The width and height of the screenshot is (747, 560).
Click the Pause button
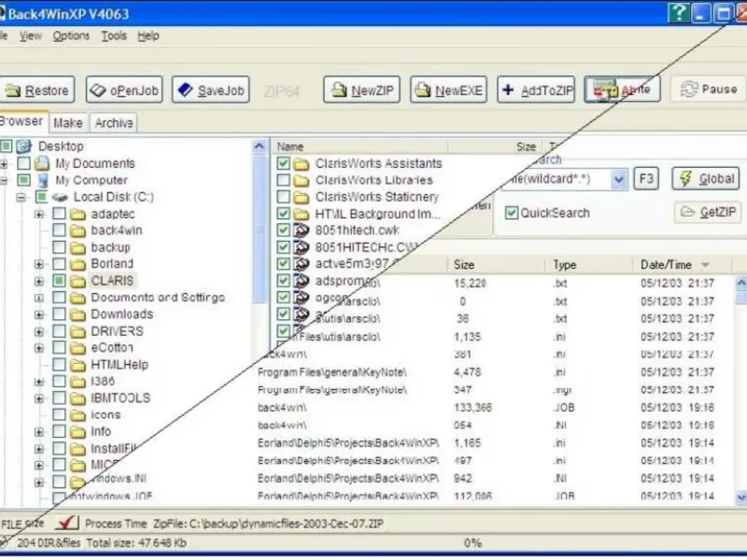[709, 89]
